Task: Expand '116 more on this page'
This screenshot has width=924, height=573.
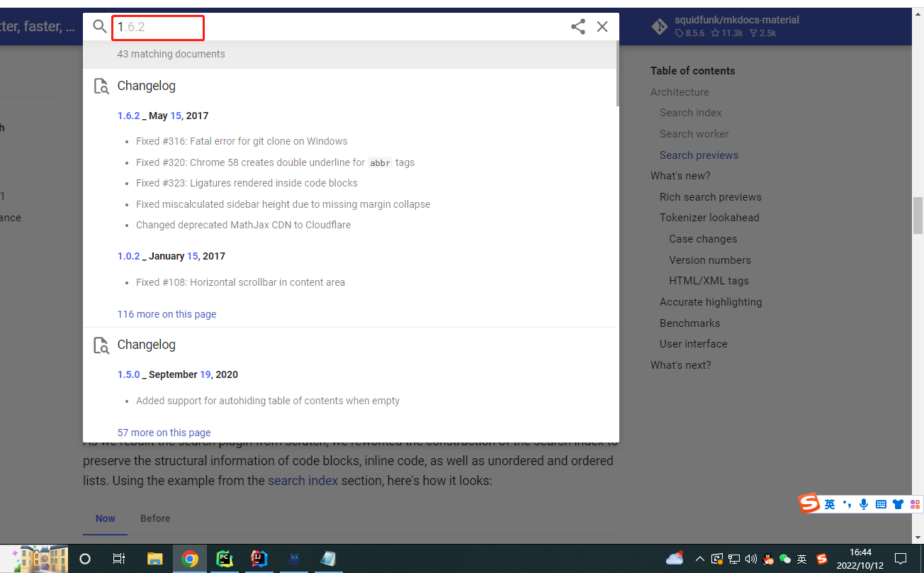Action: click(x=167, y=314)
